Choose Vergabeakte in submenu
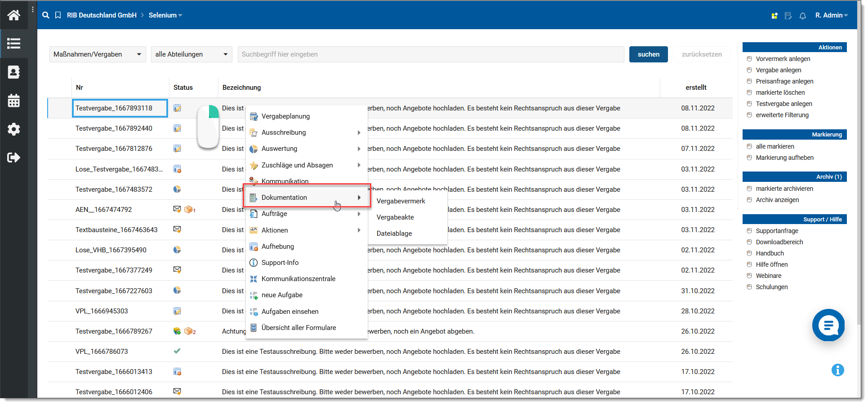 coord(395,217)
